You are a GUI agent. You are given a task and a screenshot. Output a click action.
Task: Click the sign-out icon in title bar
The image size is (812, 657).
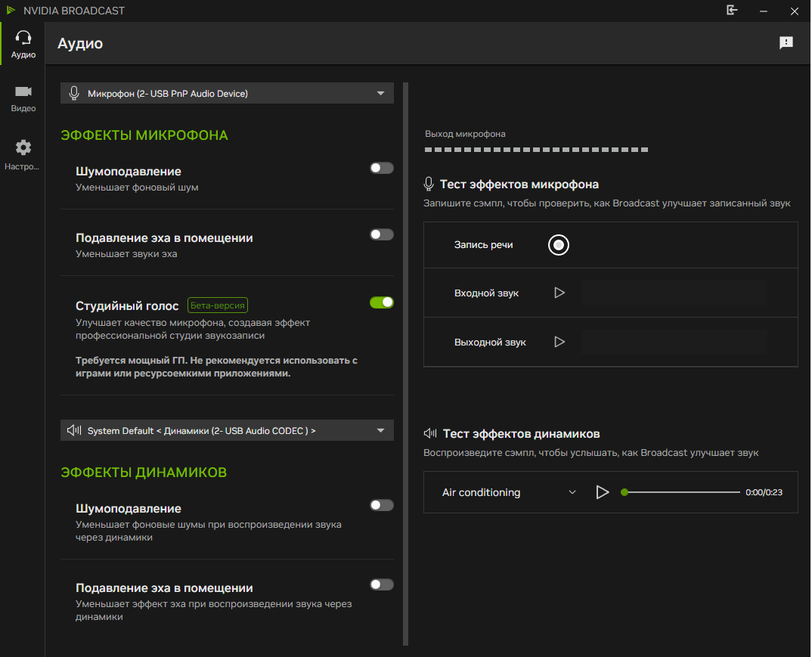[x=731, y=11]
